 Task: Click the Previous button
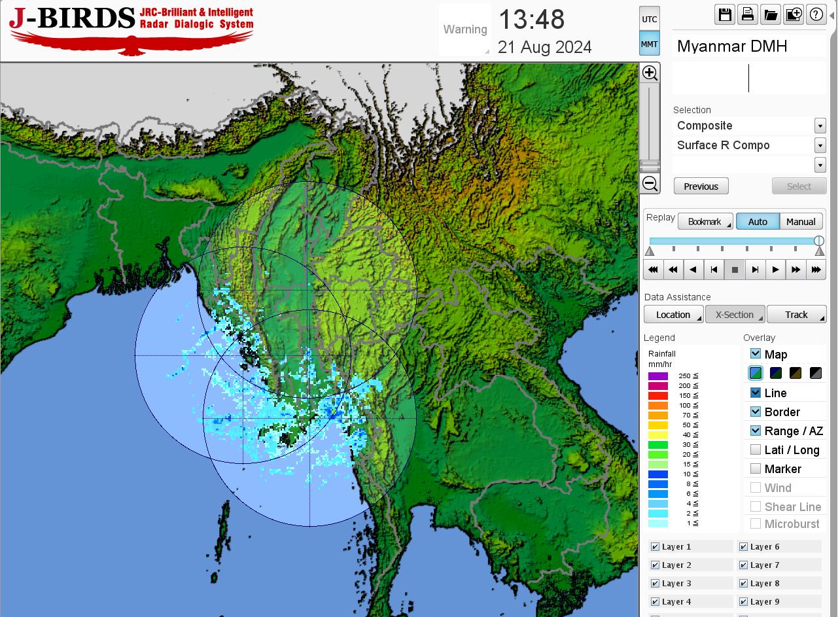coord(701,186)
